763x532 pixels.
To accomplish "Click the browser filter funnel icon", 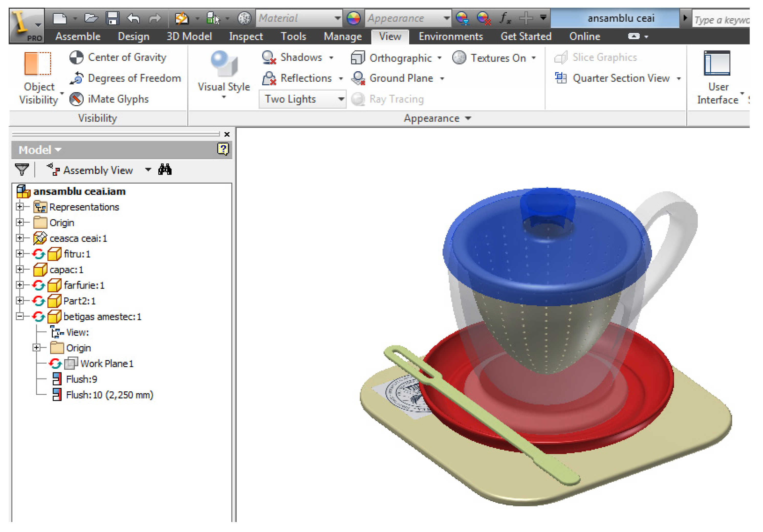I will pyautogui.click(x=22, y=170).
